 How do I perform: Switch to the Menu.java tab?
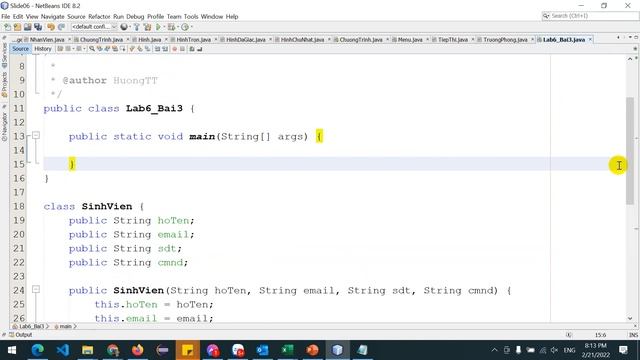(x=410, y=40)
